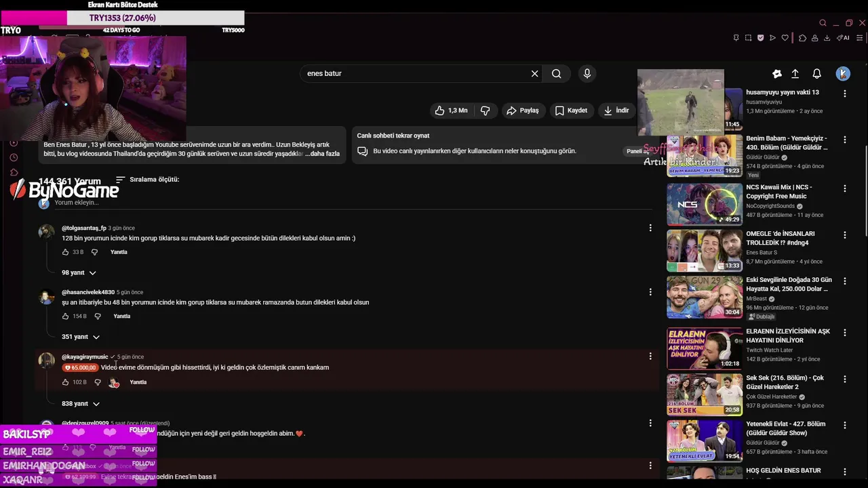Dislike tolgasantas_fp's comment
Viewport: 868px width, 488px height.
tap(94, 252)
